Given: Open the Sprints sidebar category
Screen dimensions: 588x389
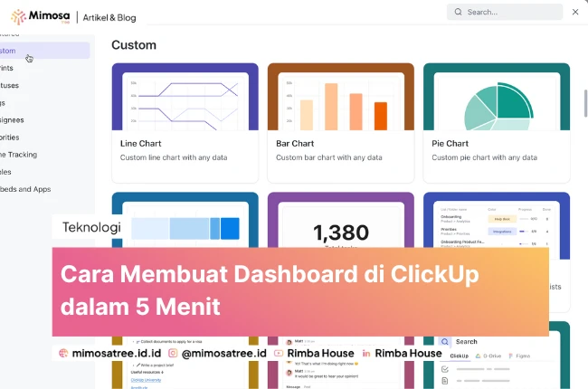Looking at the screenshot, I should click(x=6, y=68).
